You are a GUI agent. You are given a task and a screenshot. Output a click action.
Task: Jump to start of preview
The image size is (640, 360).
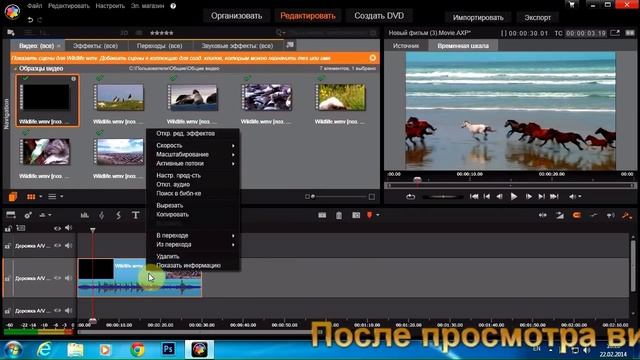[x=474, y=197]
